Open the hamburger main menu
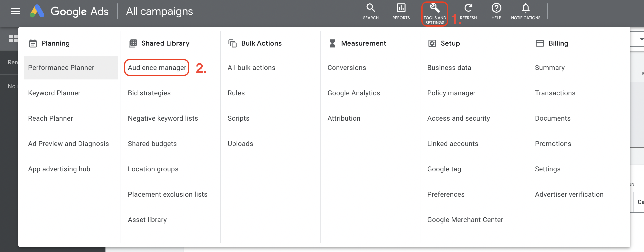 coord(15,11)
